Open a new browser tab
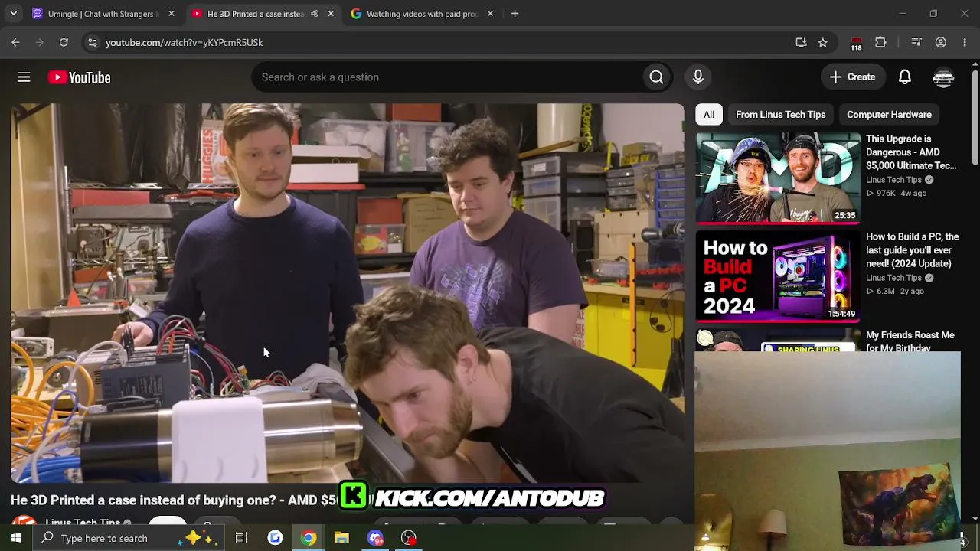980x551 pixels. point(514,14)
